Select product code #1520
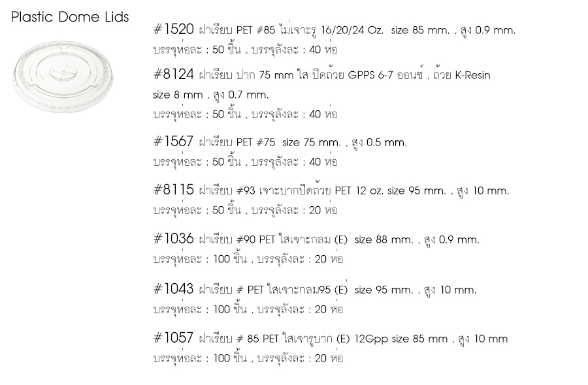Image resolution: width=588 pixels, height=385 pixels. pyautogui.click(x=173, y=29)
